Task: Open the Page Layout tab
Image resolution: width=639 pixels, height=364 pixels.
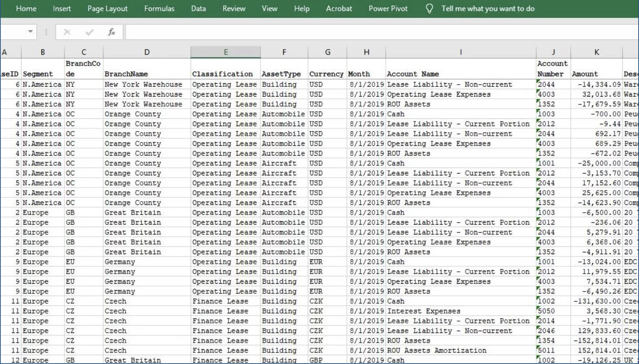Action: coord(107,9)
